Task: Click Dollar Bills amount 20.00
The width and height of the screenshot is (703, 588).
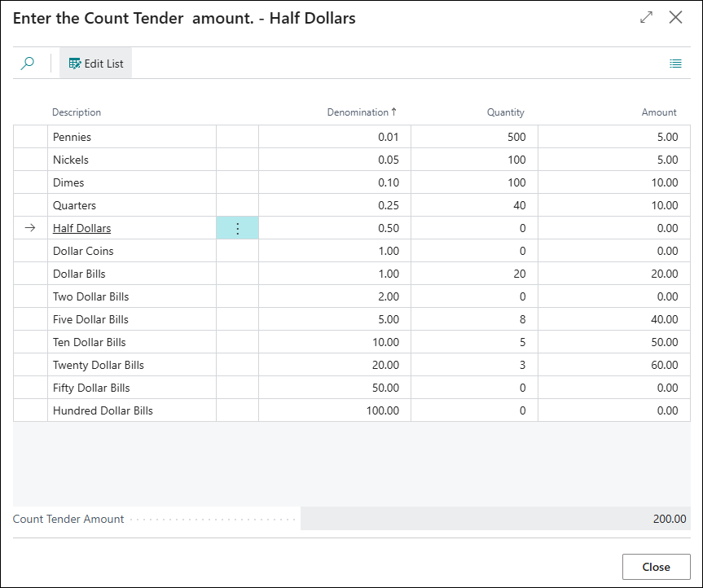Action: (665, 274)
